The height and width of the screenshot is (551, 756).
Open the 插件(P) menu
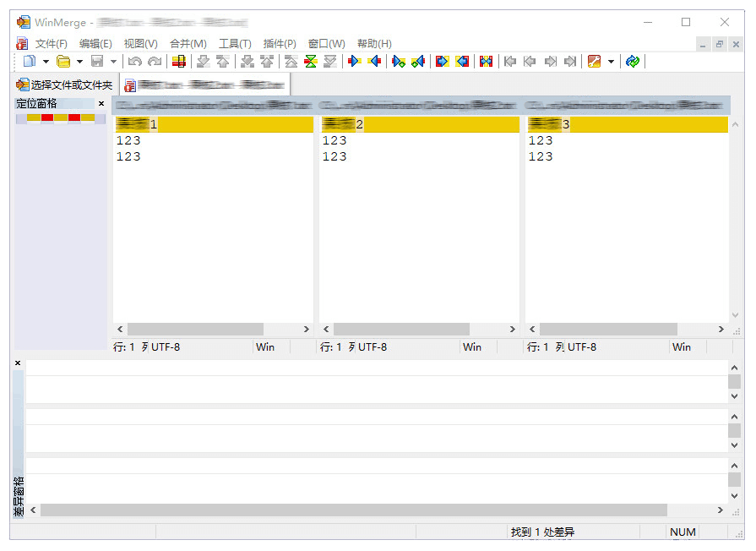tap(280, 43)
